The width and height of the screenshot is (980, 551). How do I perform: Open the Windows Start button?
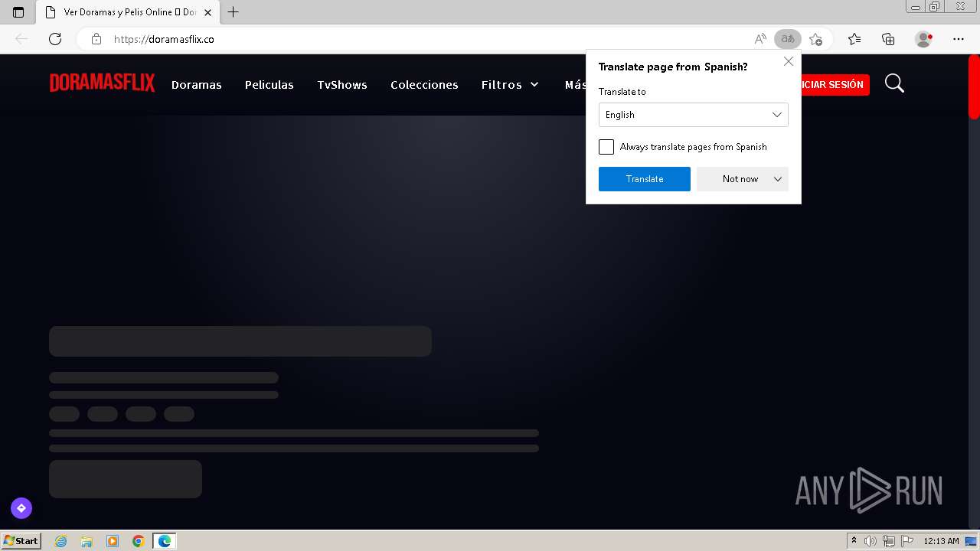pos(21,541)
